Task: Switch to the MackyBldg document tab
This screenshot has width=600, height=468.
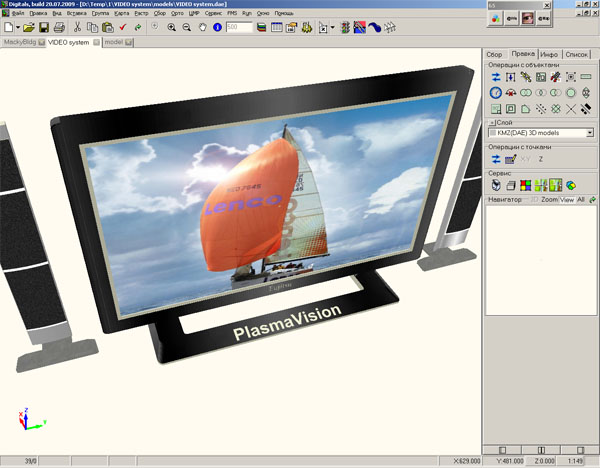Action: coord(20,42)
